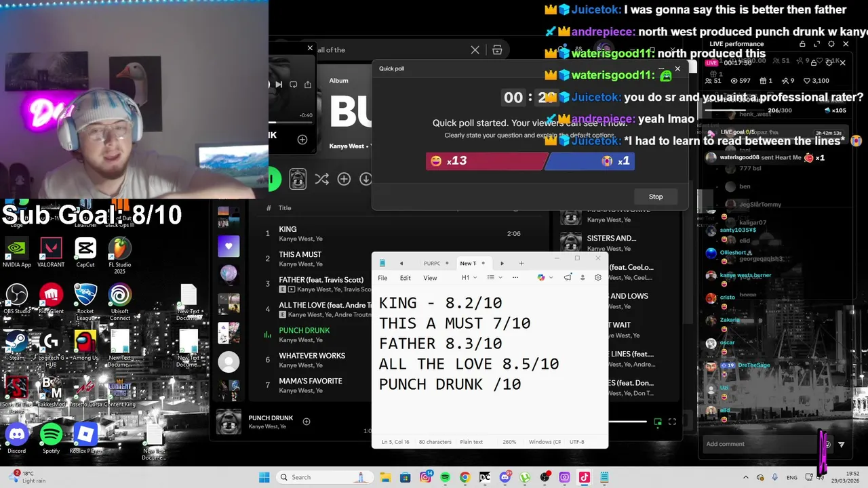
Task: Open File Explorer from the taskbar
Action: (385, 477)
